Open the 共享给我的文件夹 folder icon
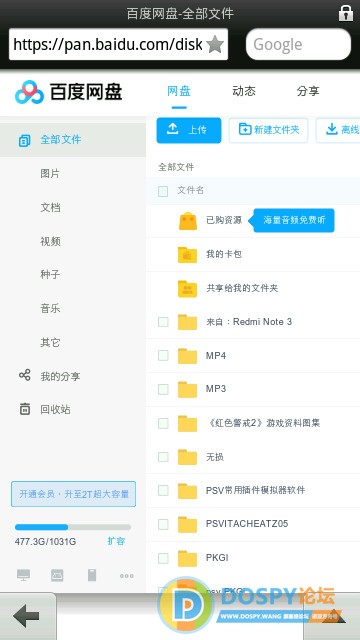 [x=188, y=289]
